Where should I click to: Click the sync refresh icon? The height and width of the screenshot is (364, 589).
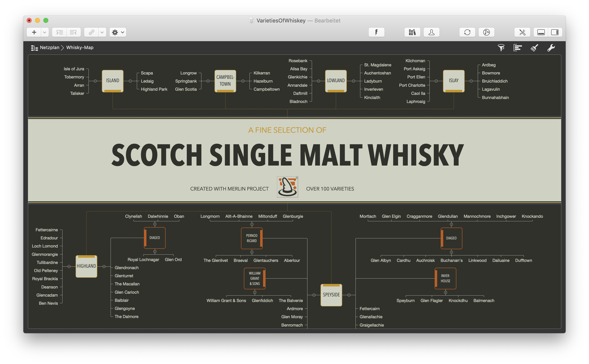pyautogui.click(x=467, y=32)
